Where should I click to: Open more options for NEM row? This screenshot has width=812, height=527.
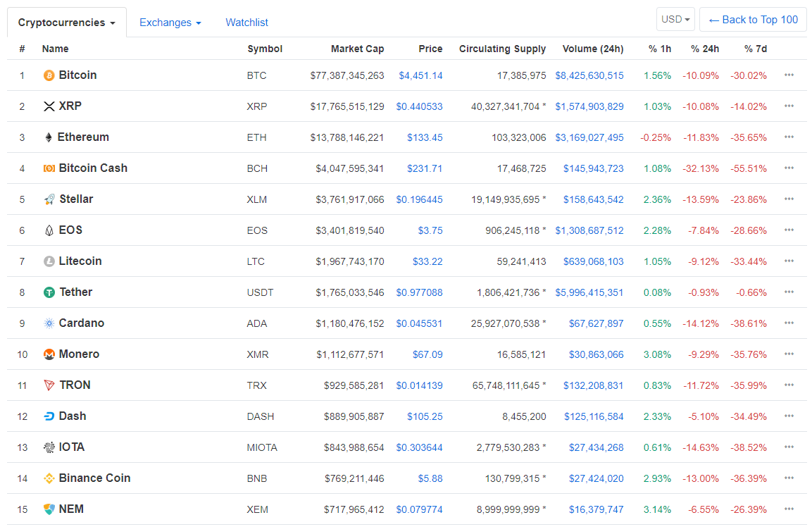789,509
